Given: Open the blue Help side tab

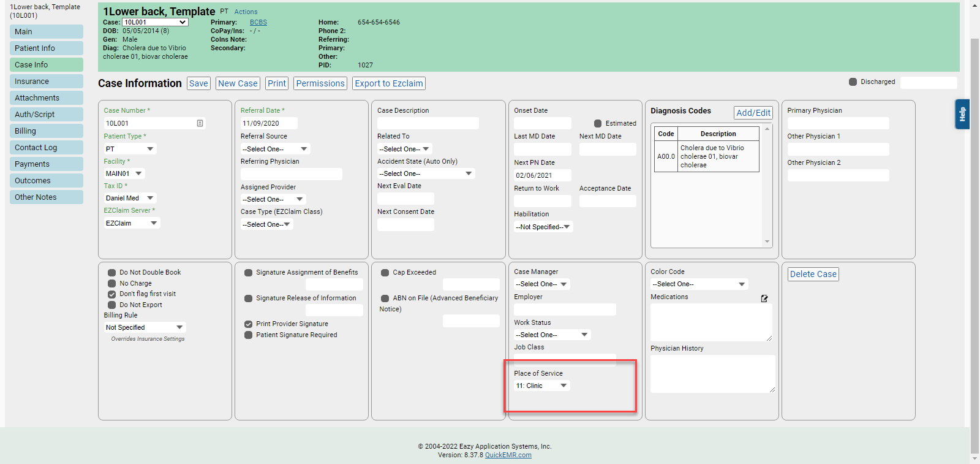Looking at the screenshot, I should 962,114.
